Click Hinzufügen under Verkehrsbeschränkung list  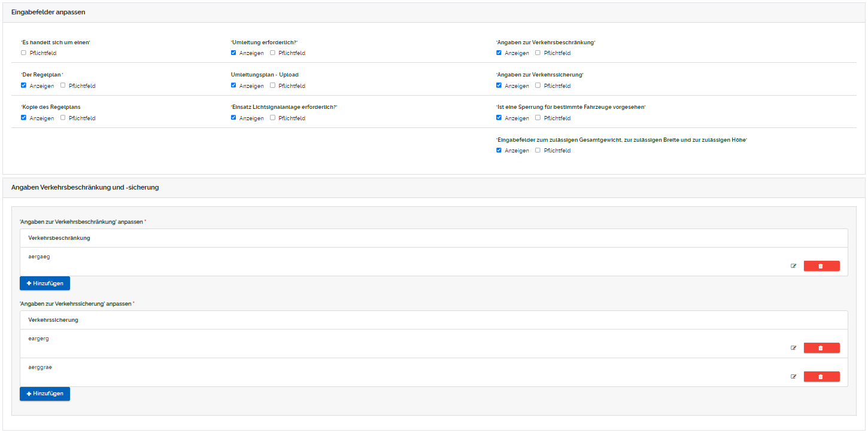click(x=45, y=283)
